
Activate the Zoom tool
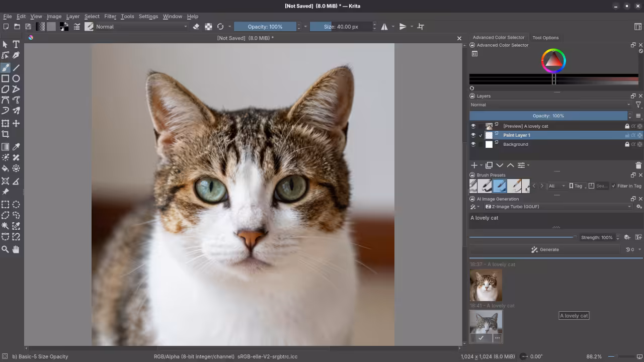[x=6, y=248]
